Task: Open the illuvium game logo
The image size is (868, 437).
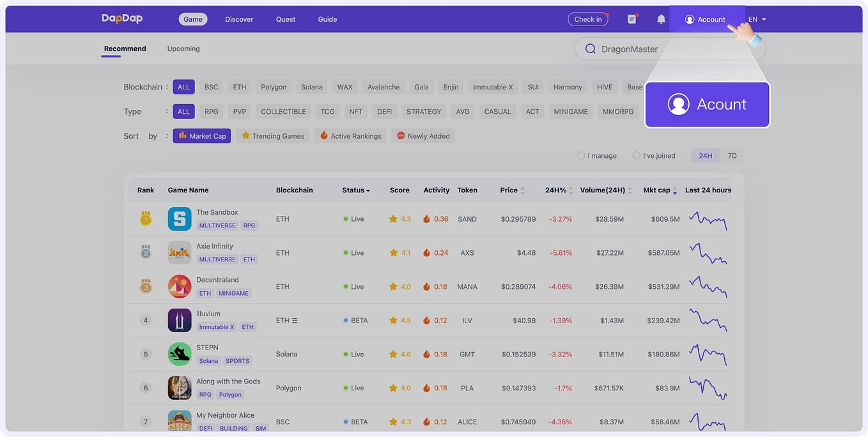Action: click(180, 320)
